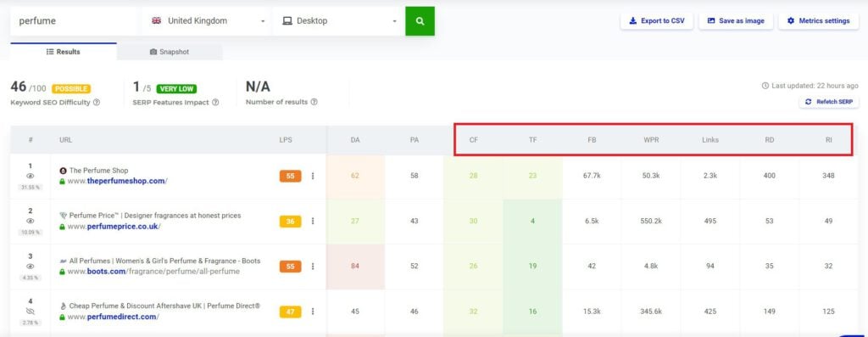Export results to CSV

tap(657, 21)
